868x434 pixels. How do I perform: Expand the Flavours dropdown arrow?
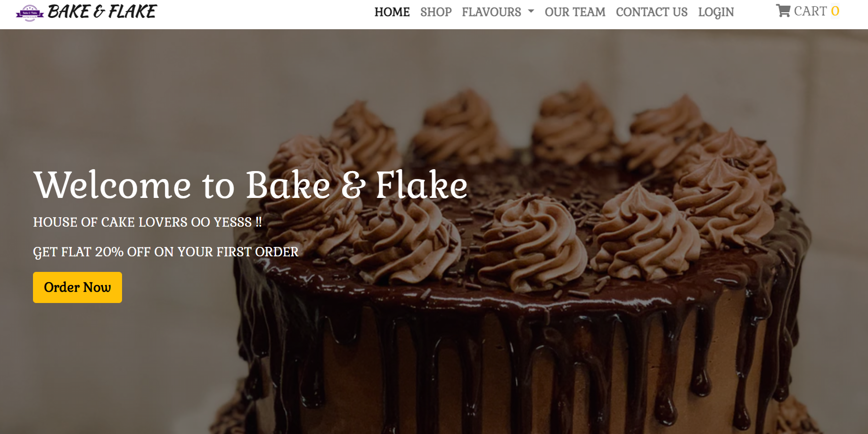(531, 11)
